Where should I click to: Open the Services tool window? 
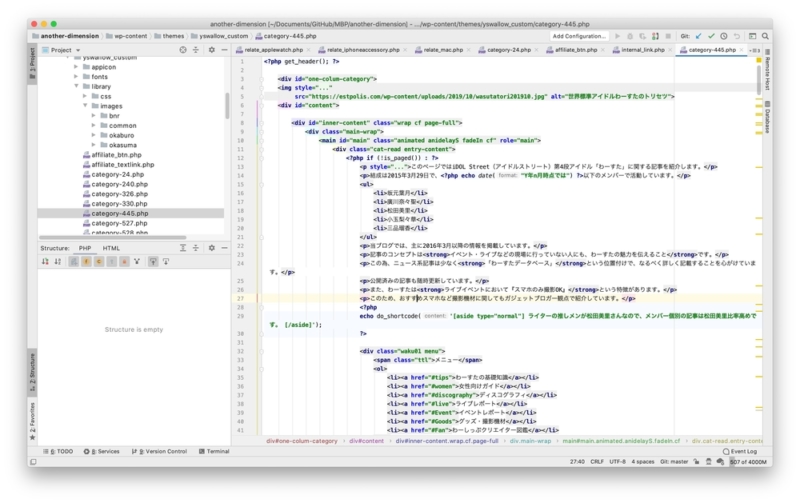coord(102,451)
